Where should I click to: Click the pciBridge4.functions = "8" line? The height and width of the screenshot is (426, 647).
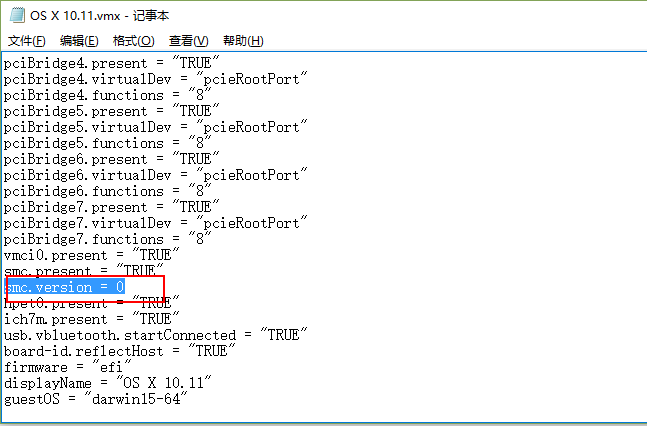(x=107, y=95)
